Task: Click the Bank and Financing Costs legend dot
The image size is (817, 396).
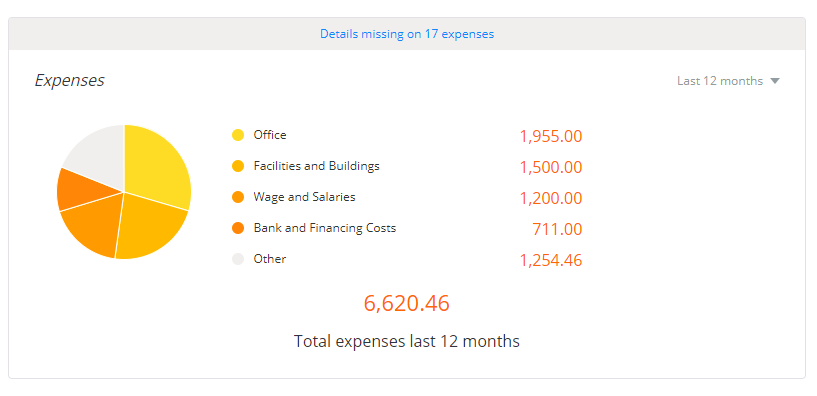Action: (238, 228)
